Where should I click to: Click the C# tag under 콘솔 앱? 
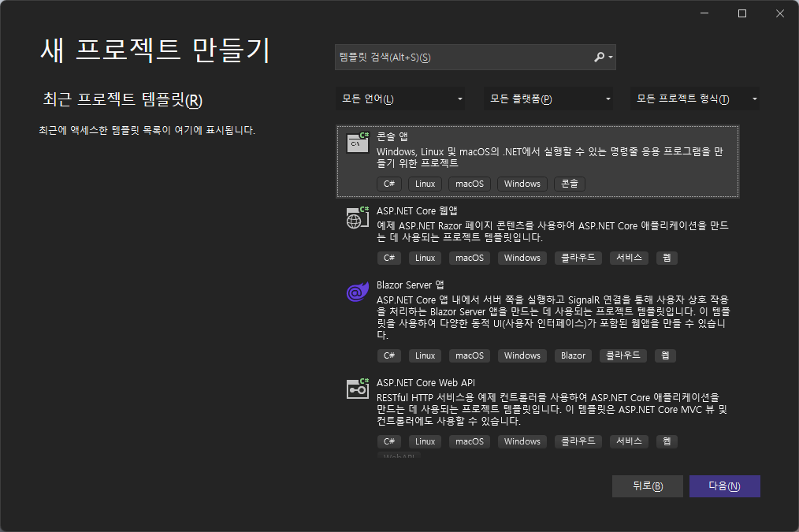(389, 184)
